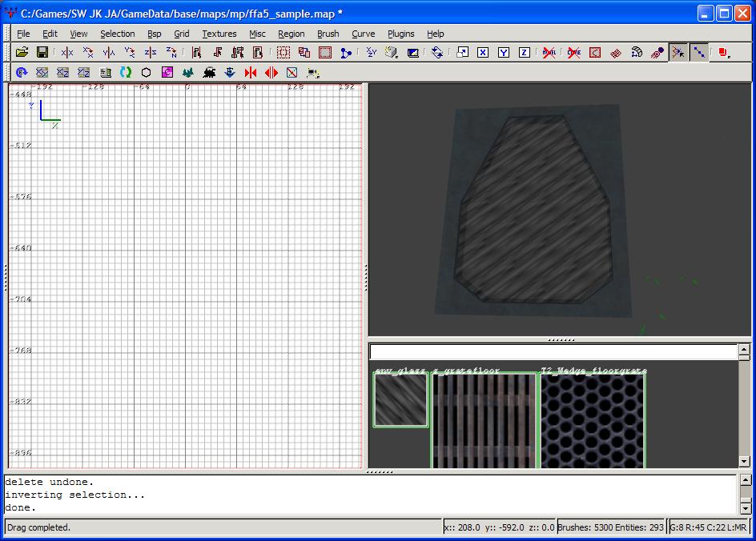756x541 pixels.
Task: Click the red stacked squares icon
Action: (724, 52)
